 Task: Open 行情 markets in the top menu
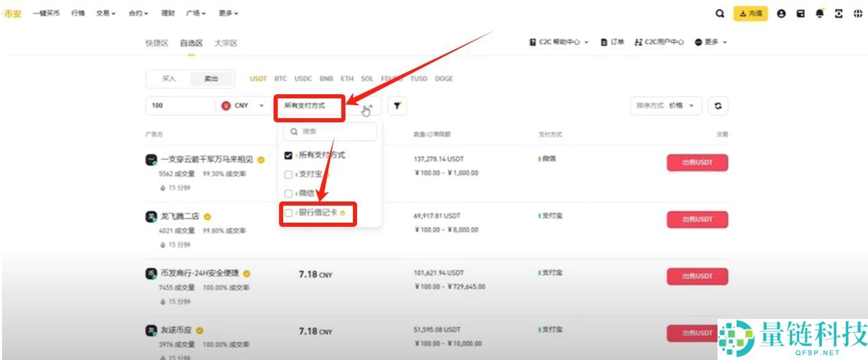pyautogui.click(x=78, y=13)
